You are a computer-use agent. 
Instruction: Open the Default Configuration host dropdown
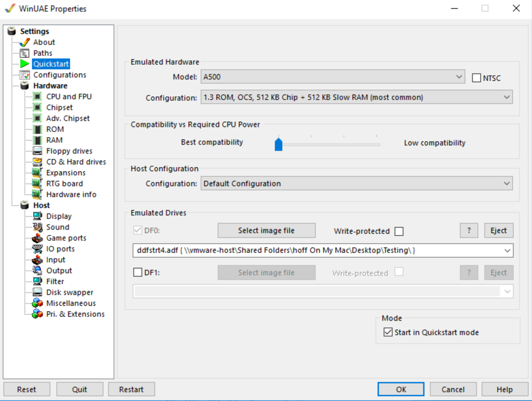point(356,184)
